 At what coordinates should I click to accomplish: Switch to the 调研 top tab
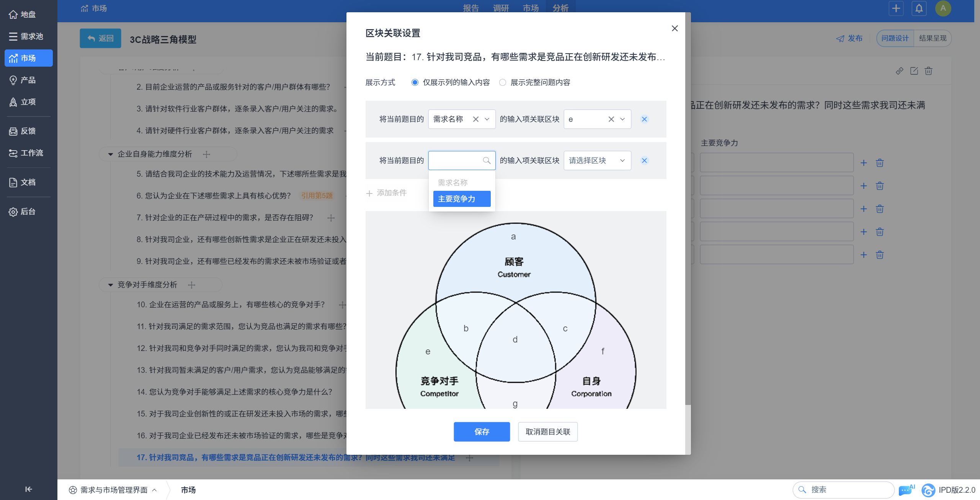pyautogui.click(x=501, y=8)
